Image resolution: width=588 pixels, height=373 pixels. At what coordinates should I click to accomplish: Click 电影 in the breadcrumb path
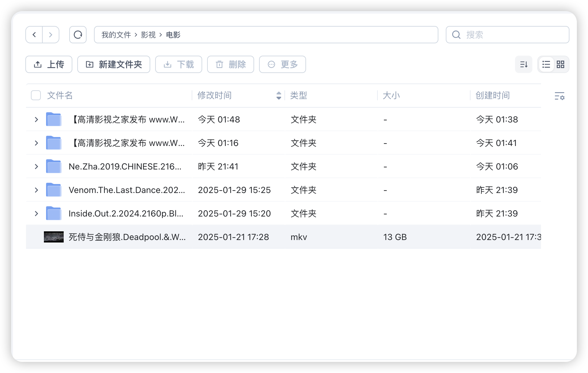(x=173, y=35)
